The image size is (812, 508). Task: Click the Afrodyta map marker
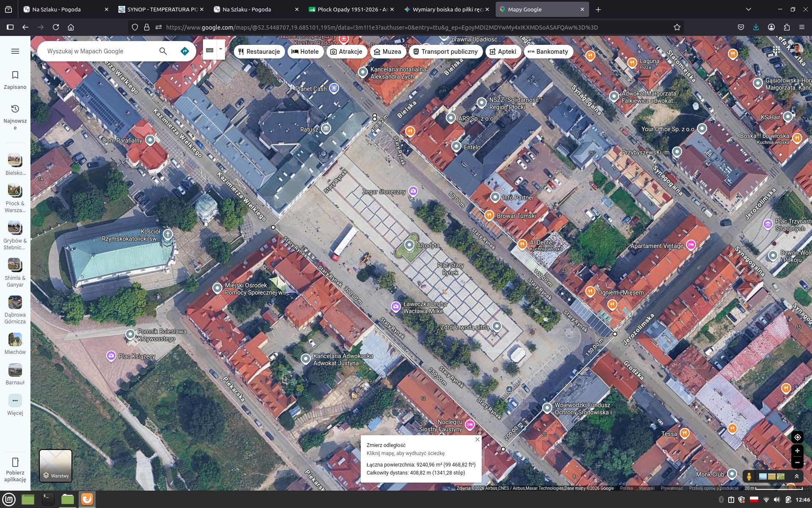[x=409, y=245]
